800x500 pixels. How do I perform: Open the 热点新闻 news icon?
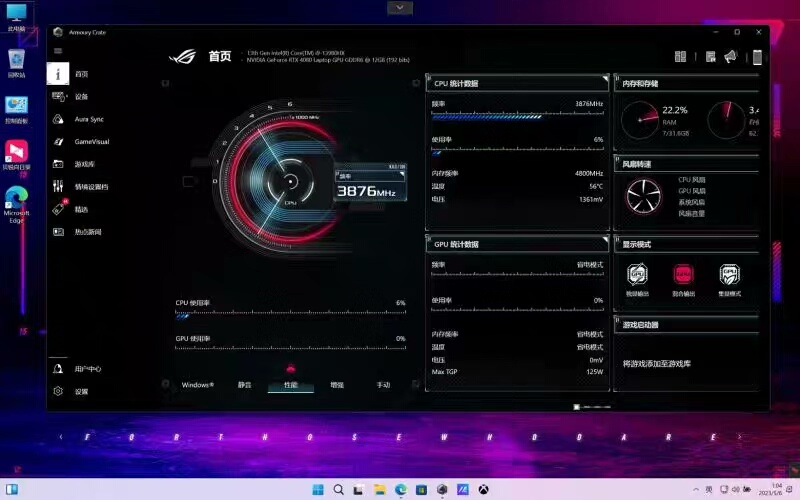click(x=58, y=232)
